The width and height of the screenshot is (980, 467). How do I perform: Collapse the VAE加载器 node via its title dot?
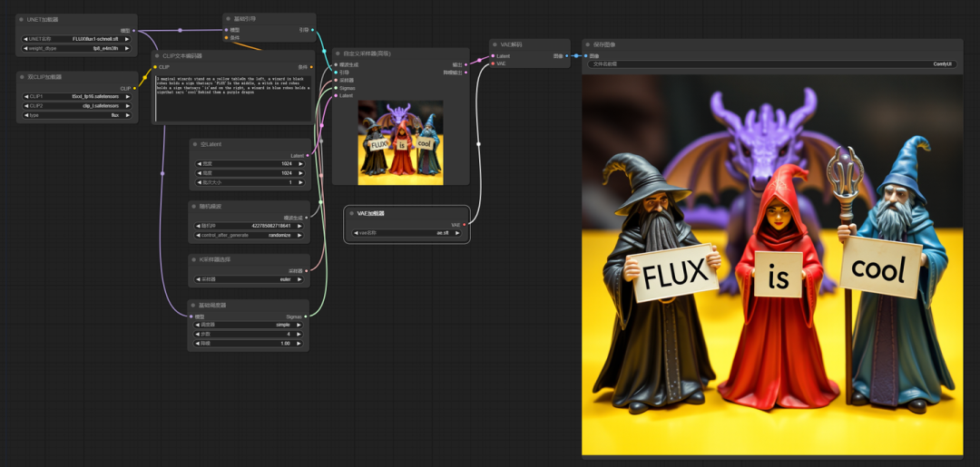(x=351, y=213)
